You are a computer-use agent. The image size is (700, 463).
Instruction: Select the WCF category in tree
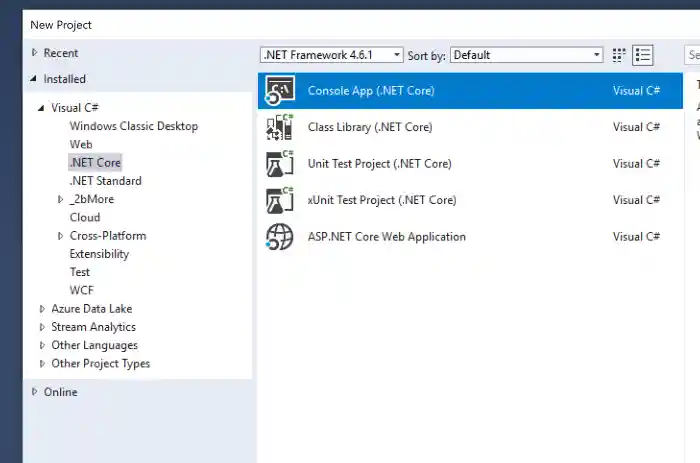81,290
